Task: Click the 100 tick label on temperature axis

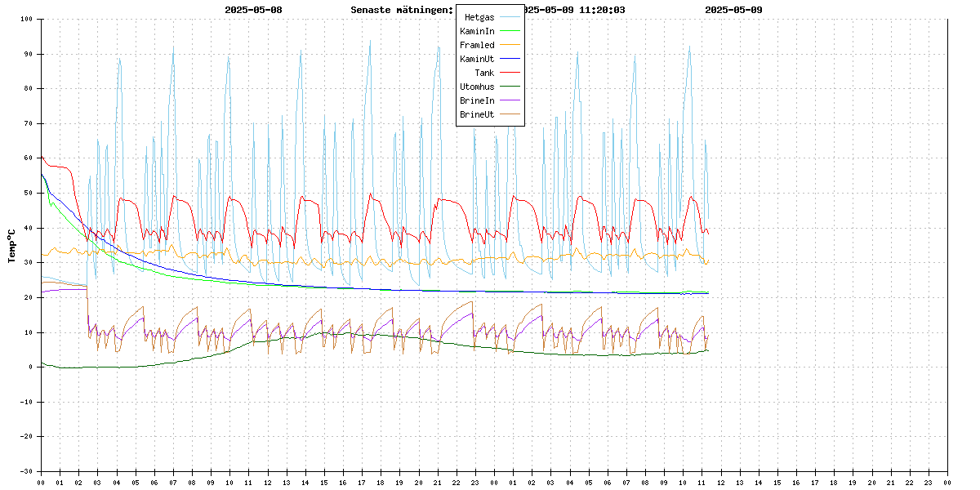Action: 26,19
